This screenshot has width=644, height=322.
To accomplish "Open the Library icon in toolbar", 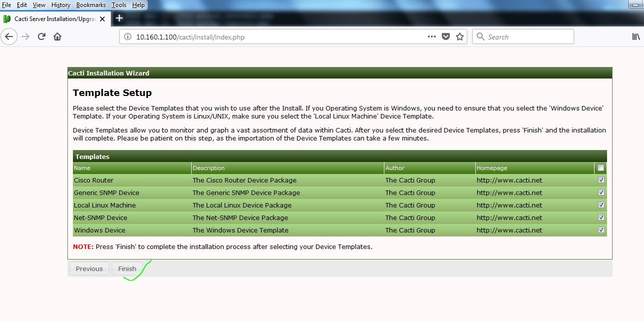I will click(636, 36).
